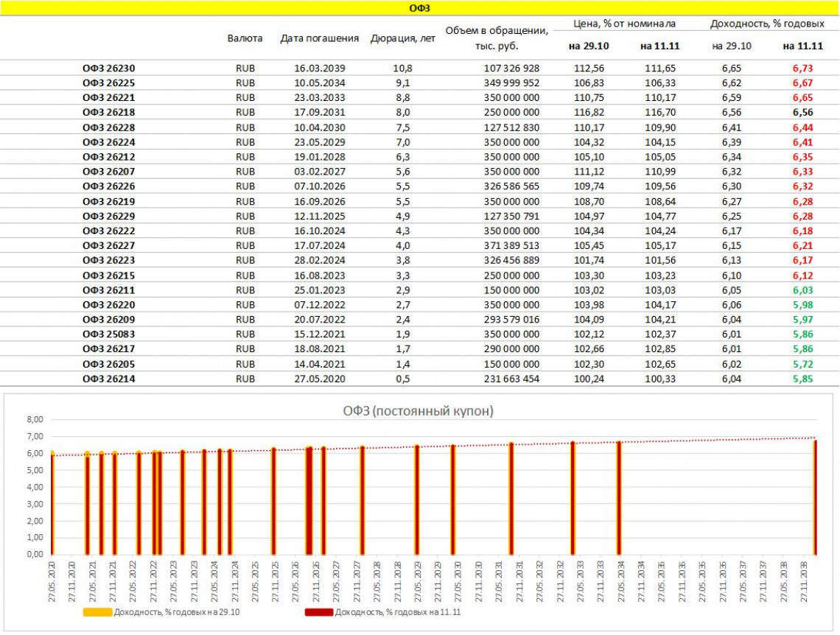
Task: Select the 8,00 label on the chart y-axis
Action: click(34, 419)
